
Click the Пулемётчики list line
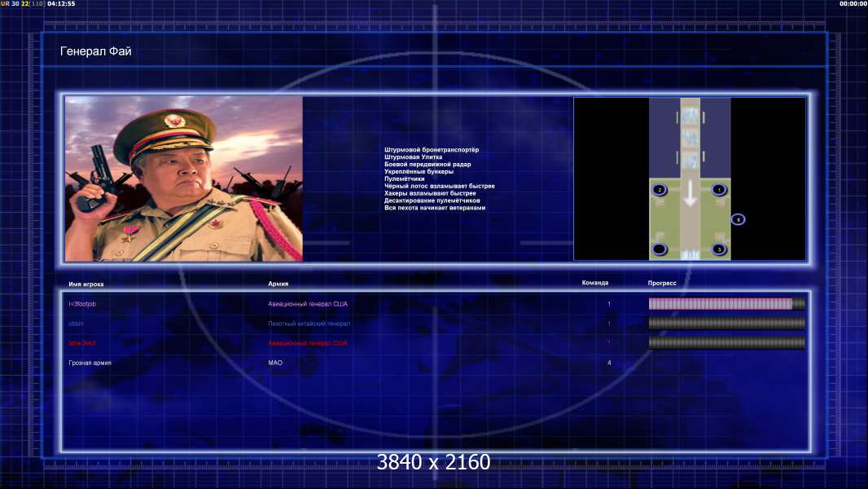[x=404, y=178]
